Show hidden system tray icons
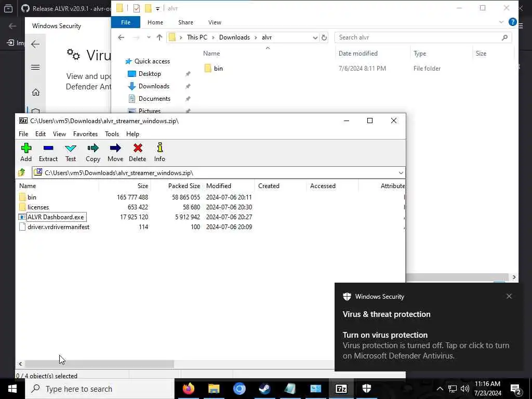Image resolution: width=532 pixels, height=399 pixels. pos(440,389)
